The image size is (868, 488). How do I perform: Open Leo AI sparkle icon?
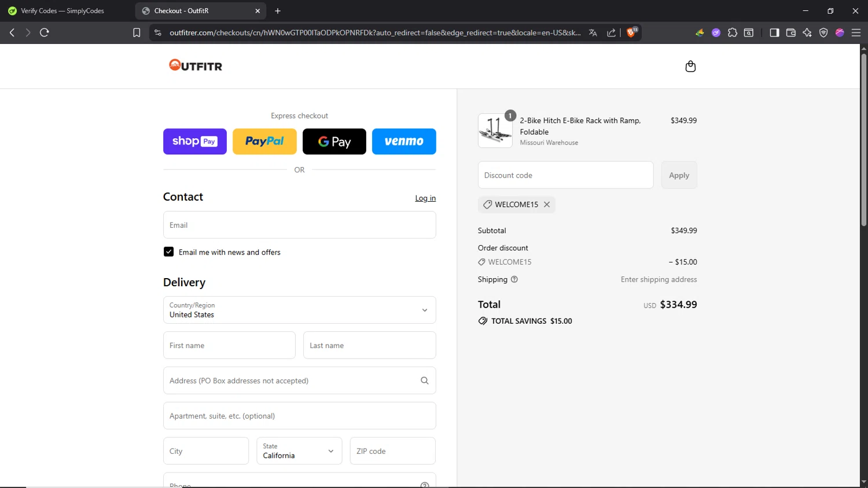point(807,33)
